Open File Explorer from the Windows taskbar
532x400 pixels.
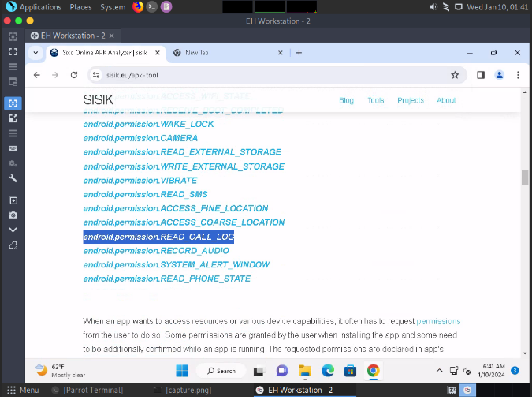(304, 371)
